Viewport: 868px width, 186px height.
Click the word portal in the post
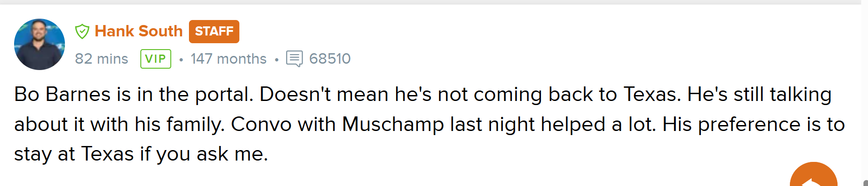tap(223, 95)
